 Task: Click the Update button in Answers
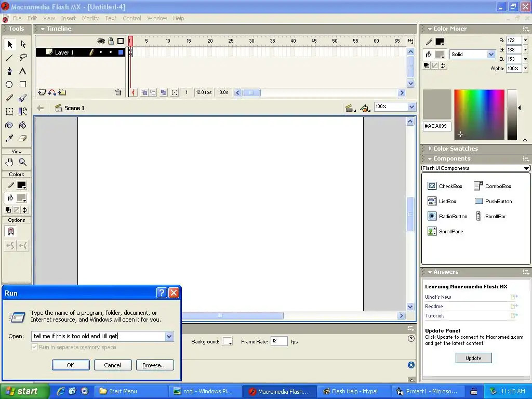(x=473, y=358)
